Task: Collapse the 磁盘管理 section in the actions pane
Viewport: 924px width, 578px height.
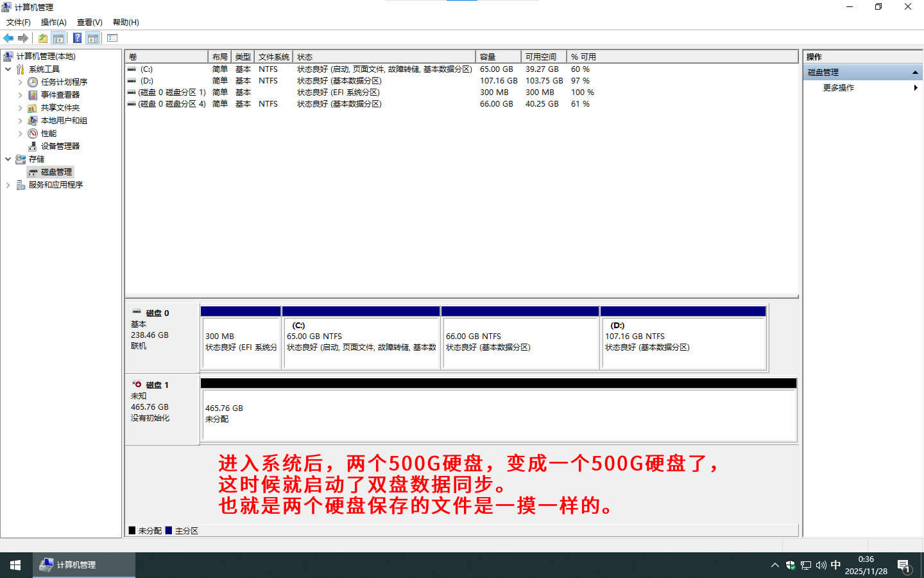Action: (x=915, y=72)
